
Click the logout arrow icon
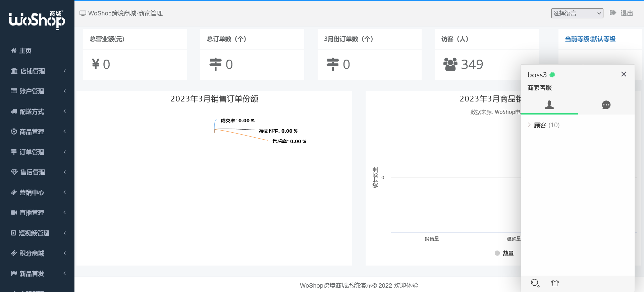pyautogui.click(x=613, y=13)
